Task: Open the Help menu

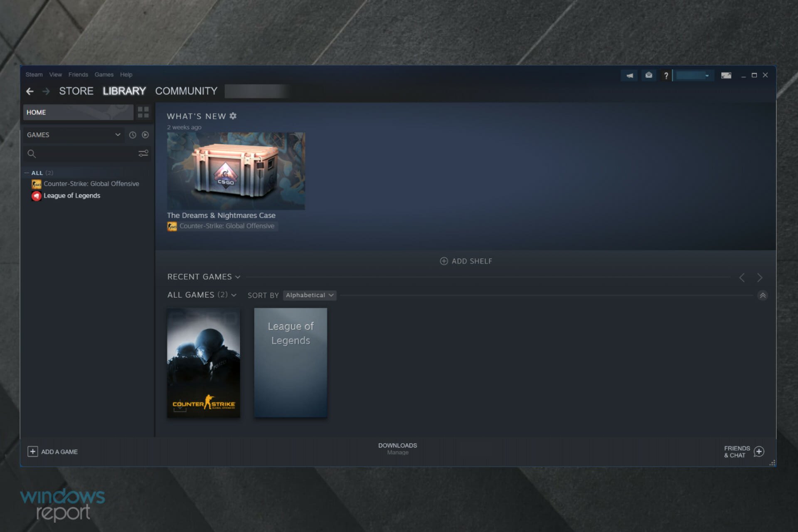Action: 126,74
